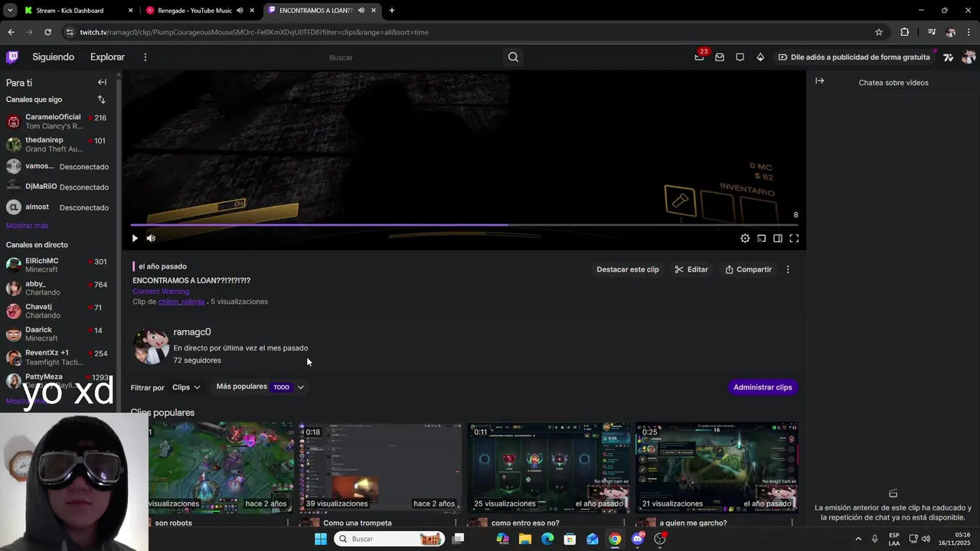The height and width of the screenshot is (551, 980).
Task: Share the clip with Compartir
Action: 749,269
